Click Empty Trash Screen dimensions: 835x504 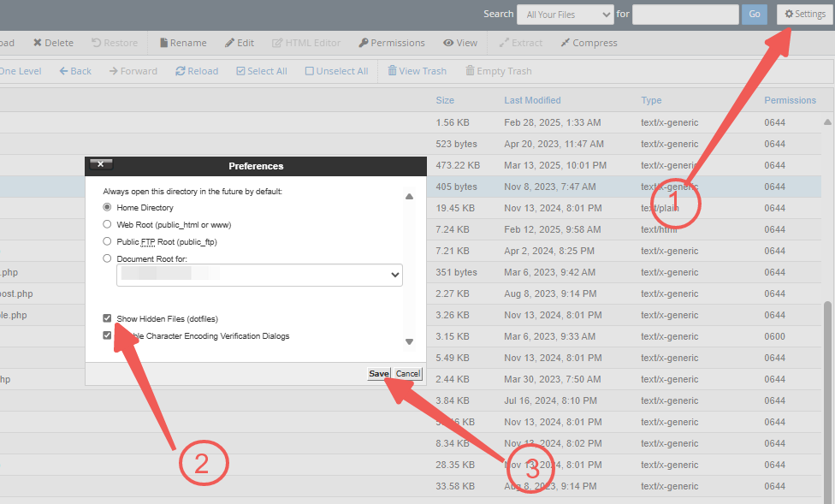pos(499,71)
